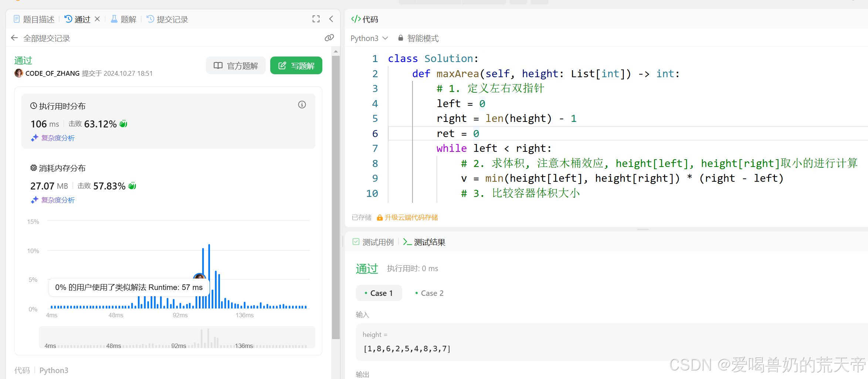The image size is (868, 379).
Task: Switch to 测试用例 tab
Action: (x=373, y=242)
